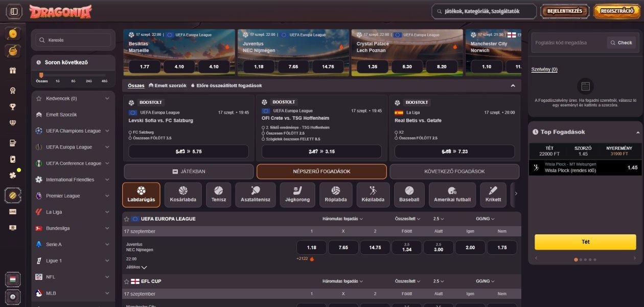Click the Bejelentkezés login button
644x307 pixels.
click(x=565, y=11)
